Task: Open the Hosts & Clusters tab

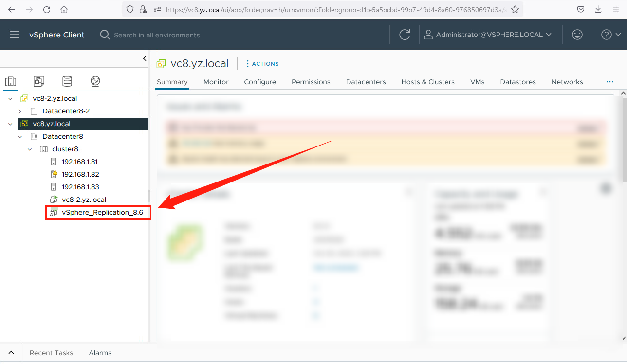Action: (x=428, y=82)
